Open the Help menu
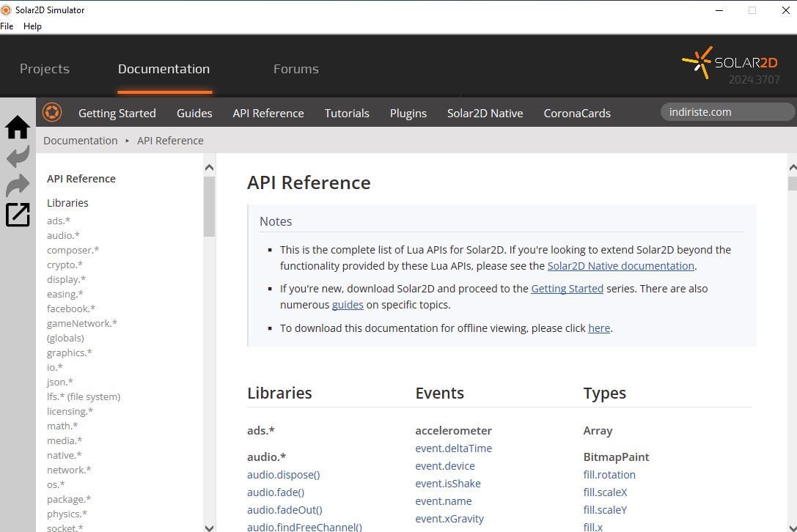 (x=32, y=26)
